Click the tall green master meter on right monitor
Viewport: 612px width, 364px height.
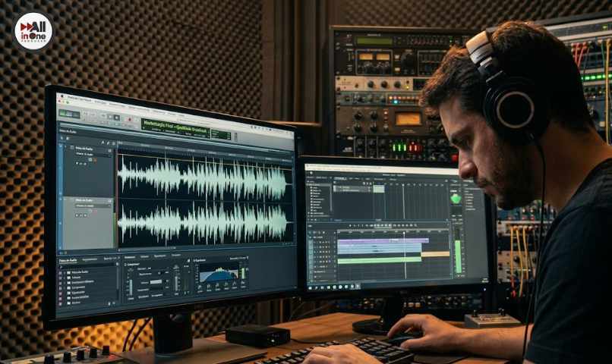point(458,256)
